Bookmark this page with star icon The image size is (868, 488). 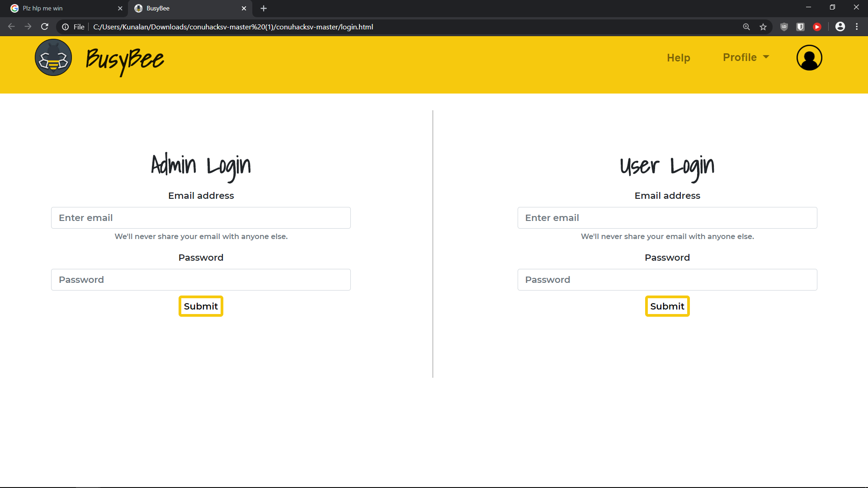tap(763, 27)
